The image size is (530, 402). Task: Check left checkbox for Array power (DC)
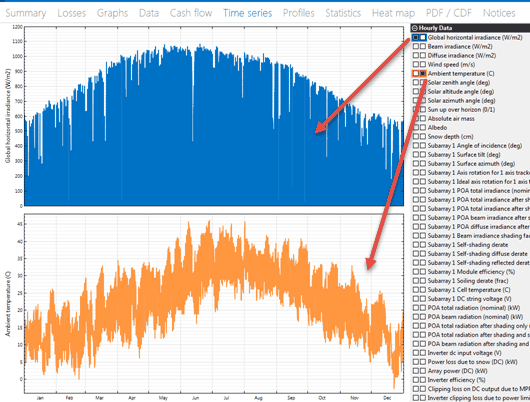tap(416, 371)
